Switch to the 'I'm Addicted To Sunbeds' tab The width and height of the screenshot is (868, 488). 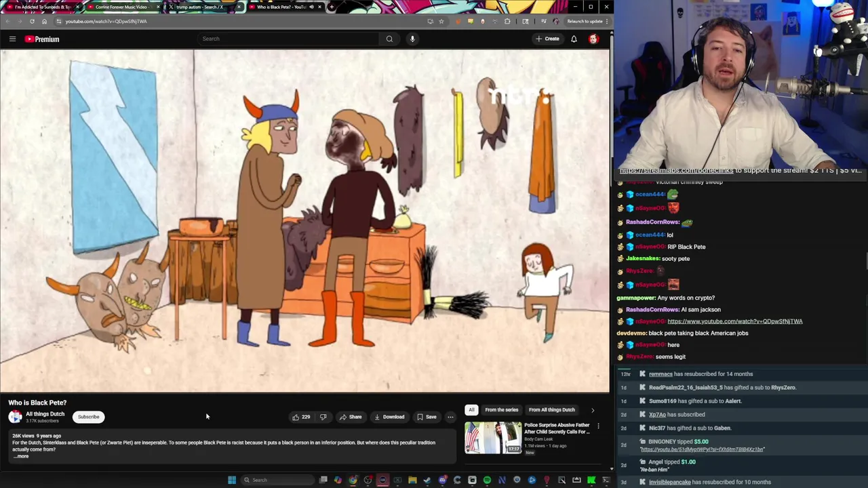(42, 7)
